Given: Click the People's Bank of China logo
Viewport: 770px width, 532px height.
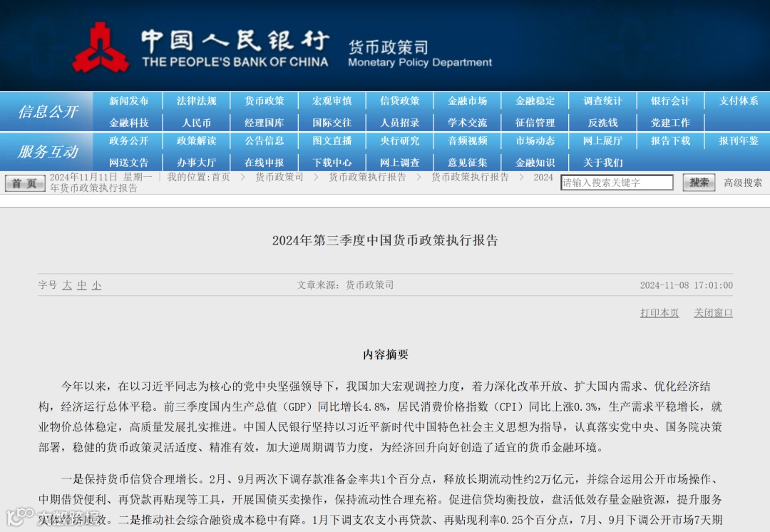Looking at the screenshot, I should pyautogui.click(x=101, y=47).
